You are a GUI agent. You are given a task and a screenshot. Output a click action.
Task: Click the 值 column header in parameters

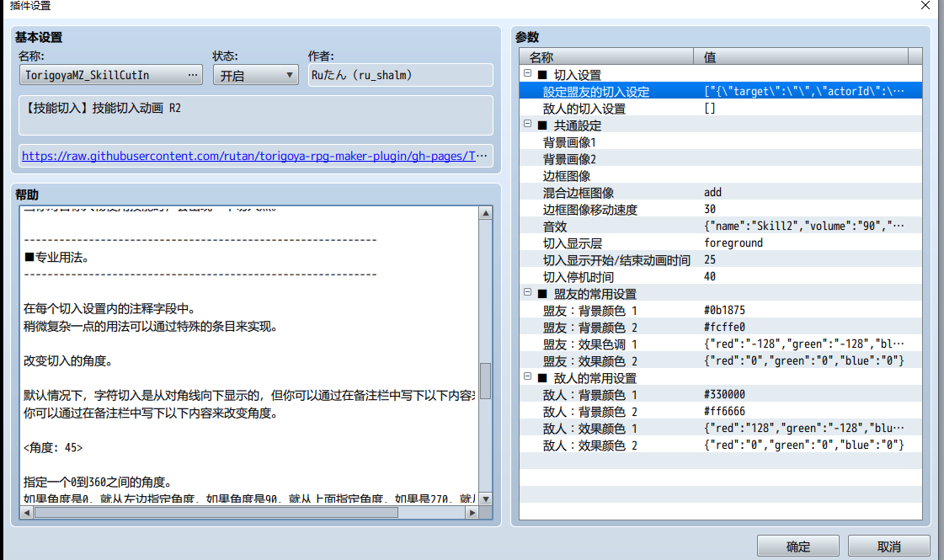click(x=801, y=56)
